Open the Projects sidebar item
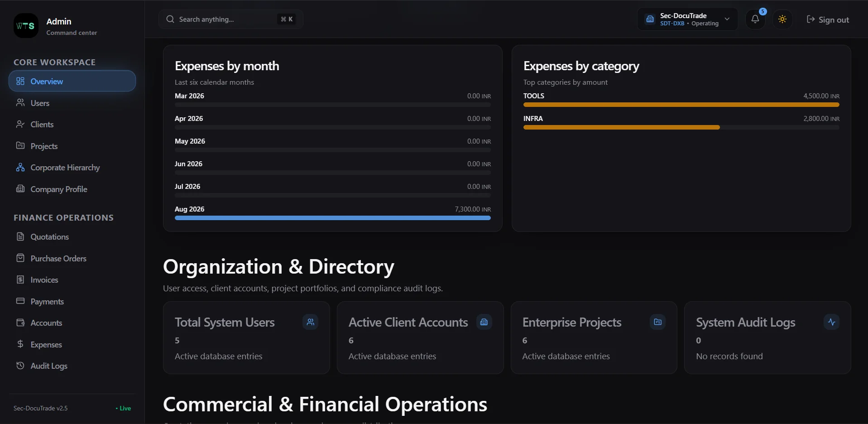The height and width of the screenshot is (424, 868). 72,146
